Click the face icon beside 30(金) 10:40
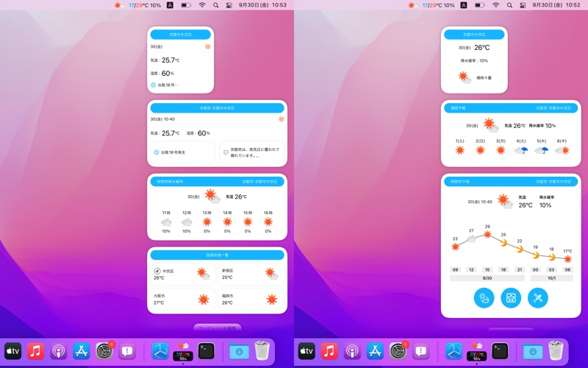Image resolution: width=588 pixels, height=368 pixels. (x=281, y=119)
